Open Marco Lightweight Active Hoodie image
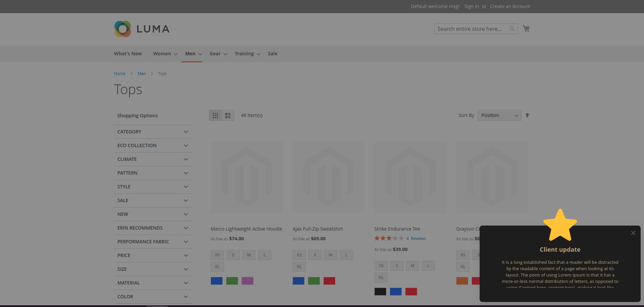This screenshot has height=307, width=644. pyautogui.click(x=247, y=177)
